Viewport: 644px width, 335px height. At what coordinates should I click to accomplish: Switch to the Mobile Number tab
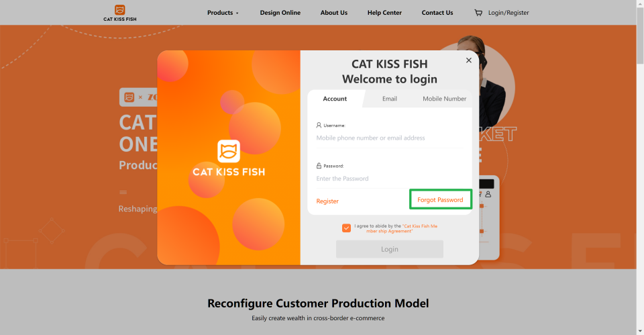pyautogui.click(x=444, y=99)
